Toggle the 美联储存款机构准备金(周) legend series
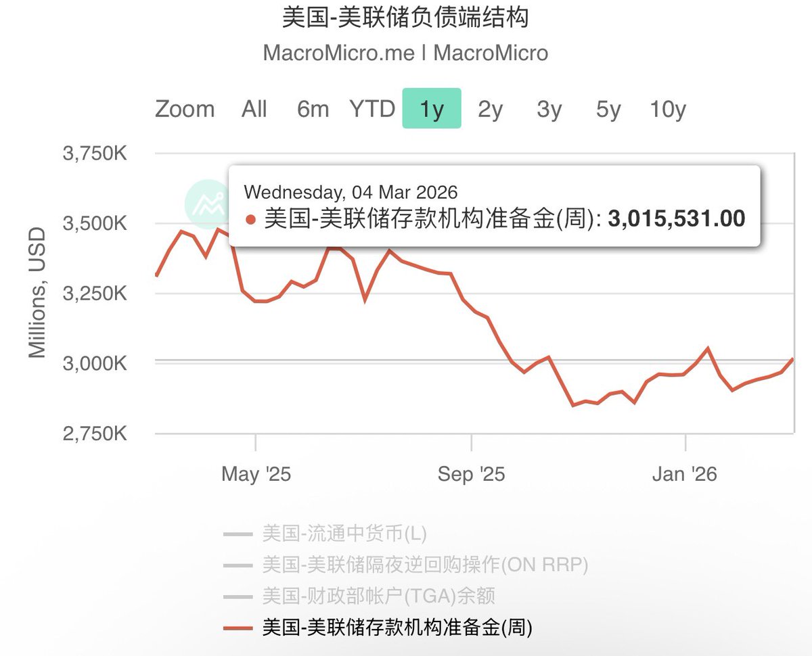Image resolution: width=812 pixels, height=656 pixels. click(378, 628)
